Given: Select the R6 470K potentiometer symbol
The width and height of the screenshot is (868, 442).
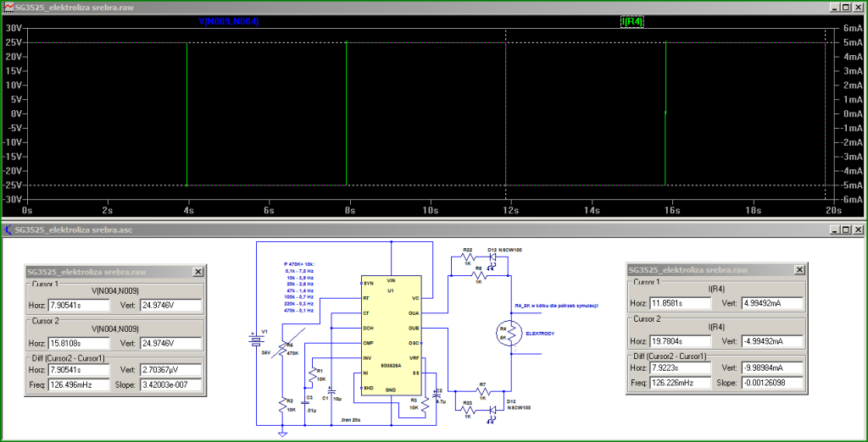Looking at the screenshot, I should click(x=282, y=346).
